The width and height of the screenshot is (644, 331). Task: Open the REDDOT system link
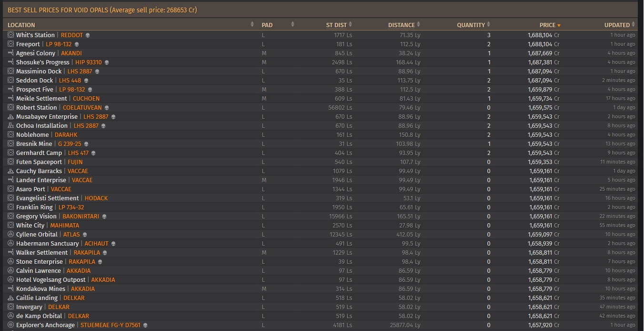72,35
